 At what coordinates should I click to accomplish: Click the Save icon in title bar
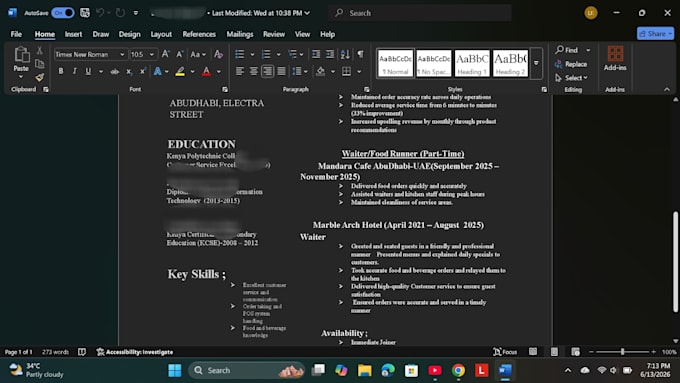[85, 13]
